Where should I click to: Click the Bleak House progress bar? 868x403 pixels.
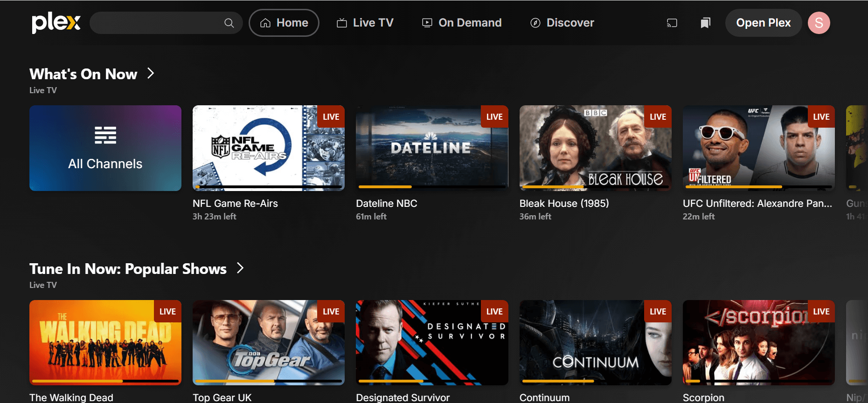pyautogui.click(x=595, y=187)
